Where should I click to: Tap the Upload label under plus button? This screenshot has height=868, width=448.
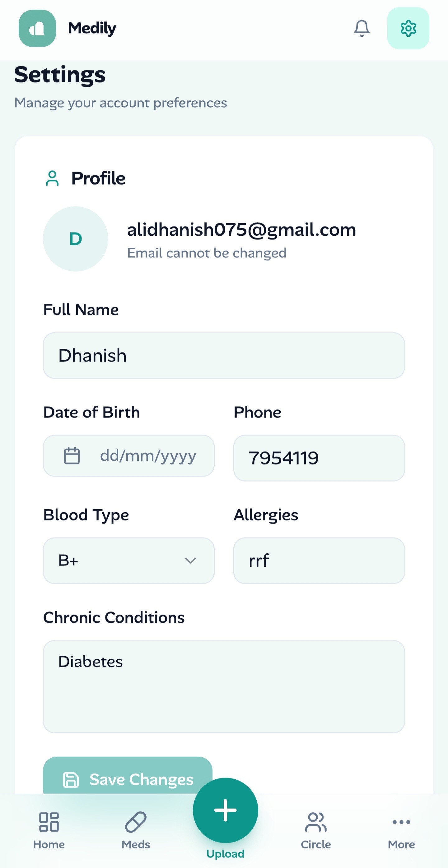coord(225,853)
